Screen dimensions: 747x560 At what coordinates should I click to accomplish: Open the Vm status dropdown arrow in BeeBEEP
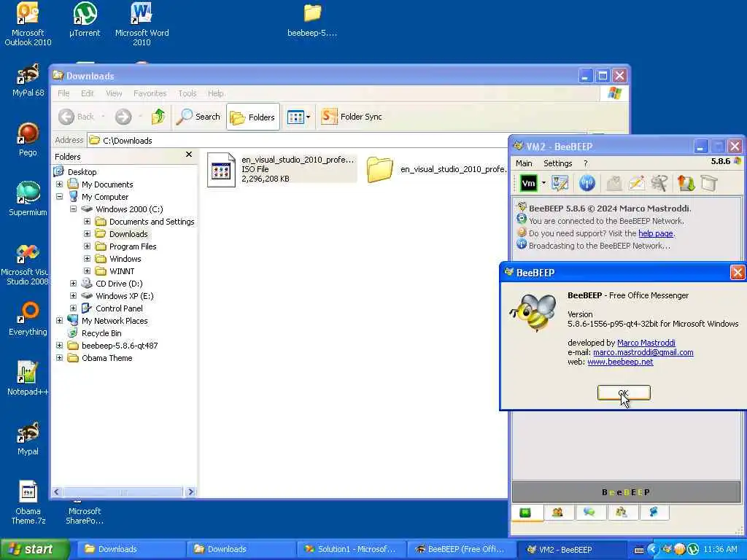pos(543,183)
